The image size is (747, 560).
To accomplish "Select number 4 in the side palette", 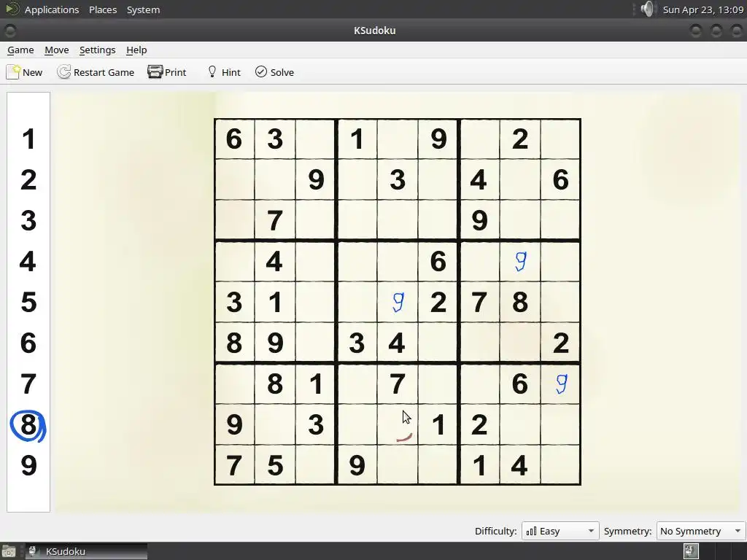I will pos(28,262).
